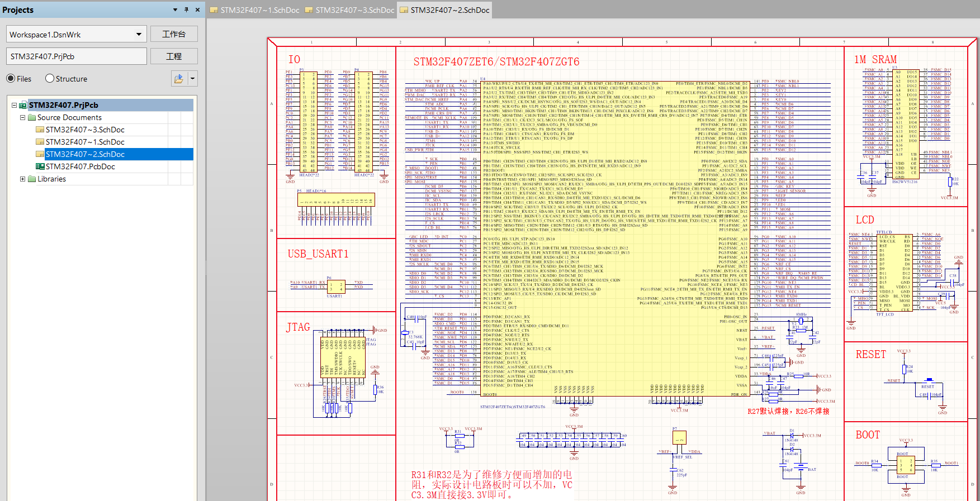Screen dimensions: 980x501
Task: Click the BOOT section title
Action: point(868,435)
